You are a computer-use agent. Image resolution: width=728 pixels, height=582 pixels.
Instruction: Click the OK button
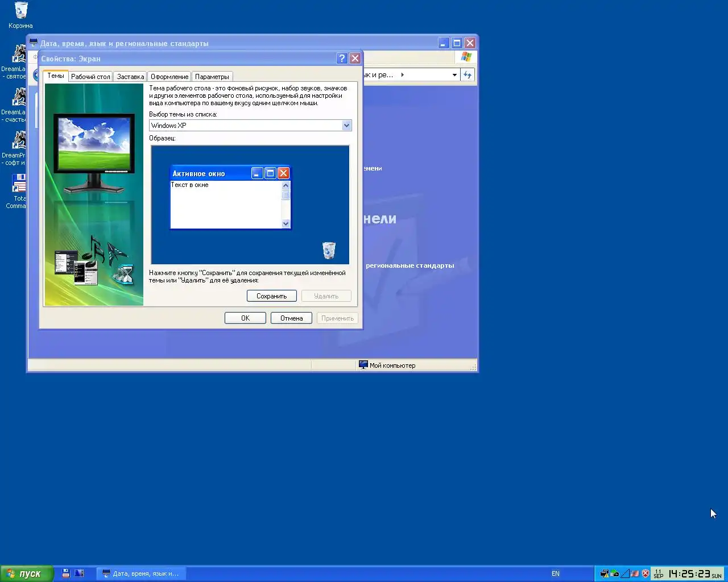pyautogui.click(x=245, y=318)
